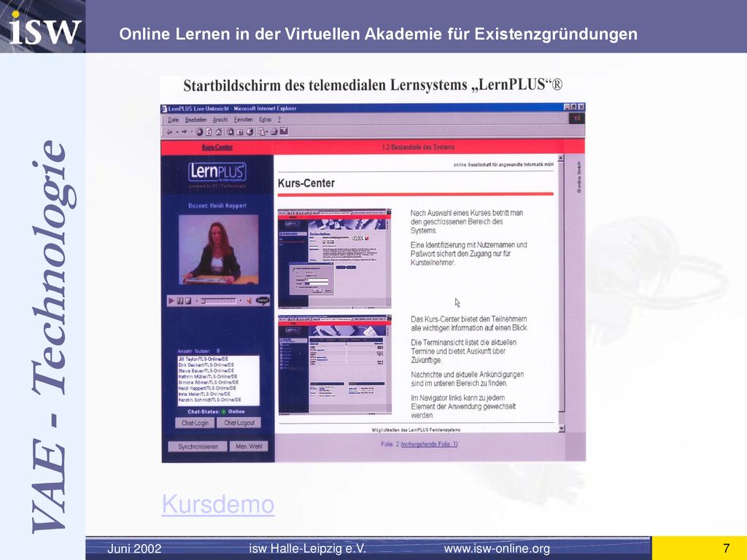This screenshot has height=560, width=747.
Task: Click the IE Back arrow button
Action: (169, 132)
